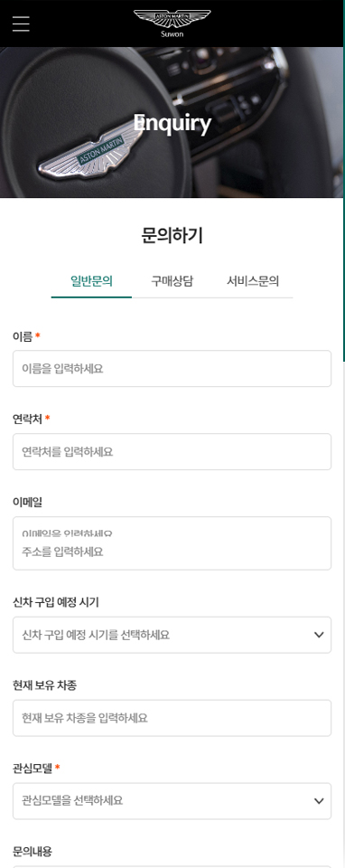Switch to the 구매상담 tab
Screen dimensions: 345x868
pyautogui.click(x=172, y=281)
